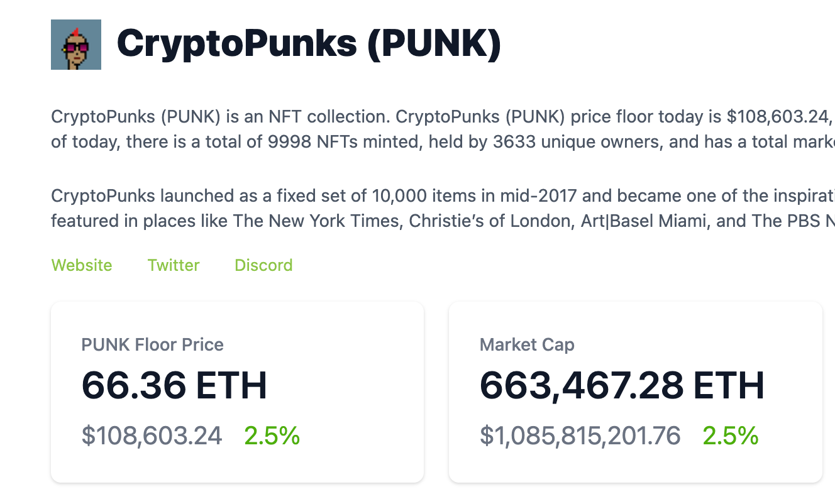Screen dimensions: 835x504
Task: Click the CryptoPunks (PUNK) page heading
Action: [x=309, y=44]
